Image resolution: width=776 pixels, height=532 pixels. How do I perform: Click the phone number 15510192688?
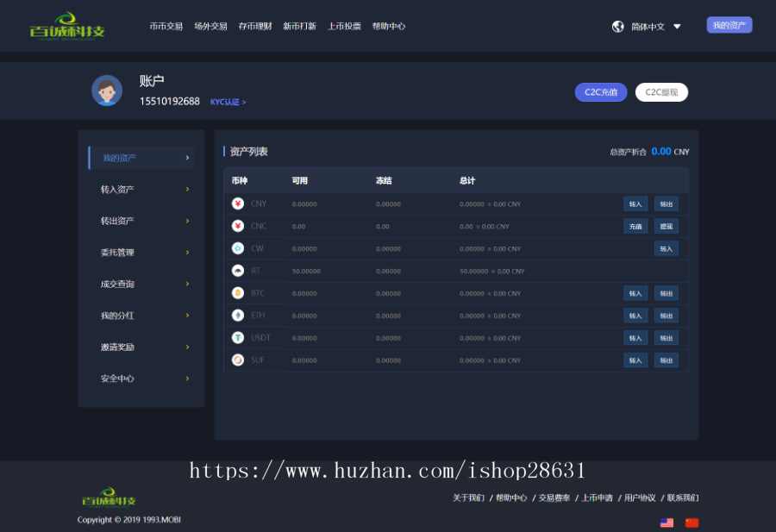tap(170, 102)
